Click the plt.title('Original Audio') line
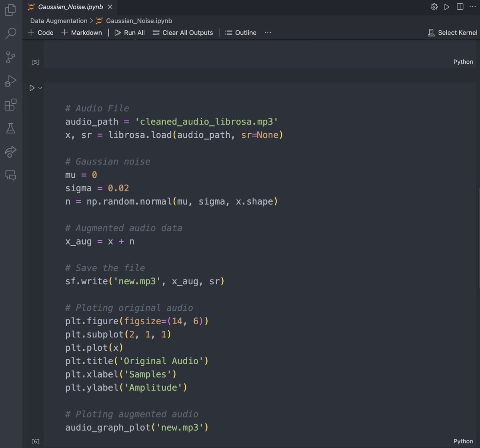480x448 pixels. click(137, 361)
